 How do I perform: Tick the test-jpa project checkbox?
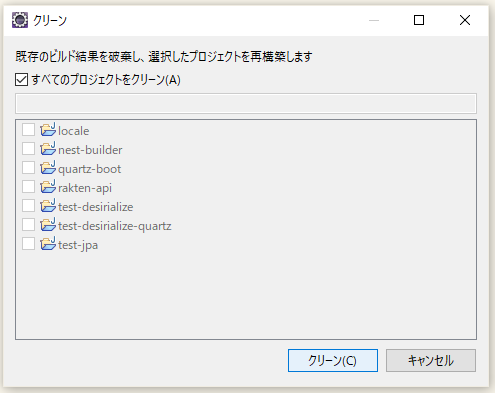[x=28, y=244]
